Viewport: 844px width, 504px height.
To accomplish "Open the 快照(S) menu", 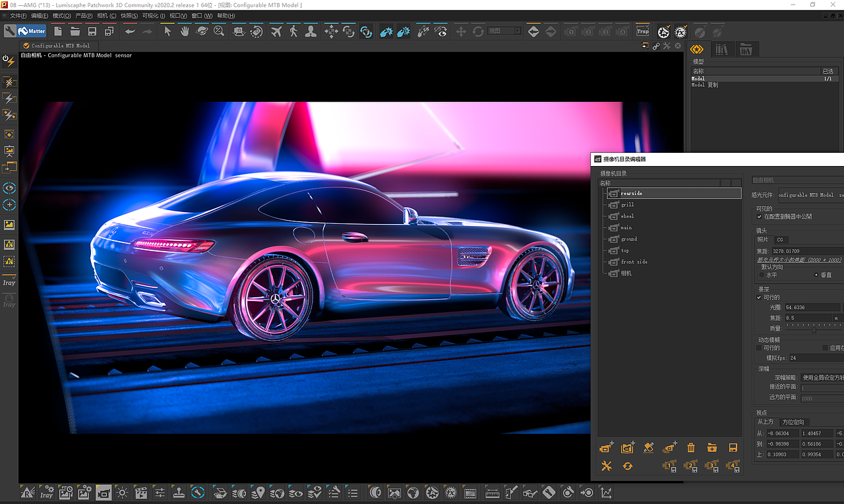I will [x=129, y=15].
